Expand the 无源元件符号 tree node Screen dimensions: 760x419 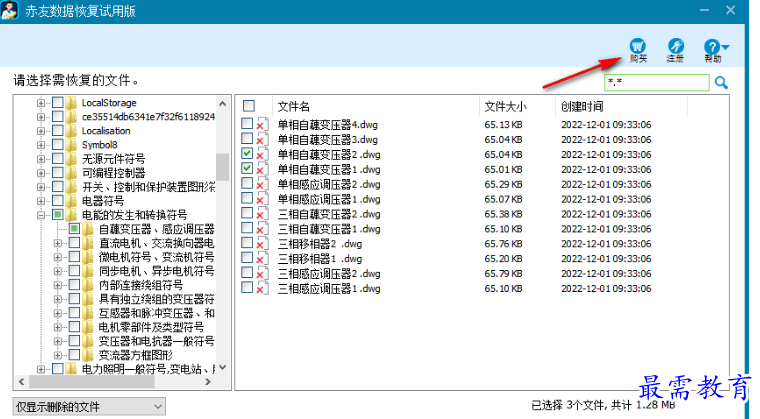coord(41,159)
